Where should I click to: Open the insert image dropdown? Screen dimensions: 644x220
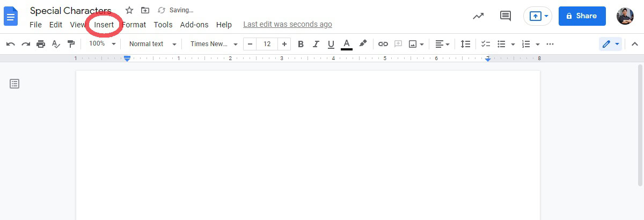(x=416, y=44)
